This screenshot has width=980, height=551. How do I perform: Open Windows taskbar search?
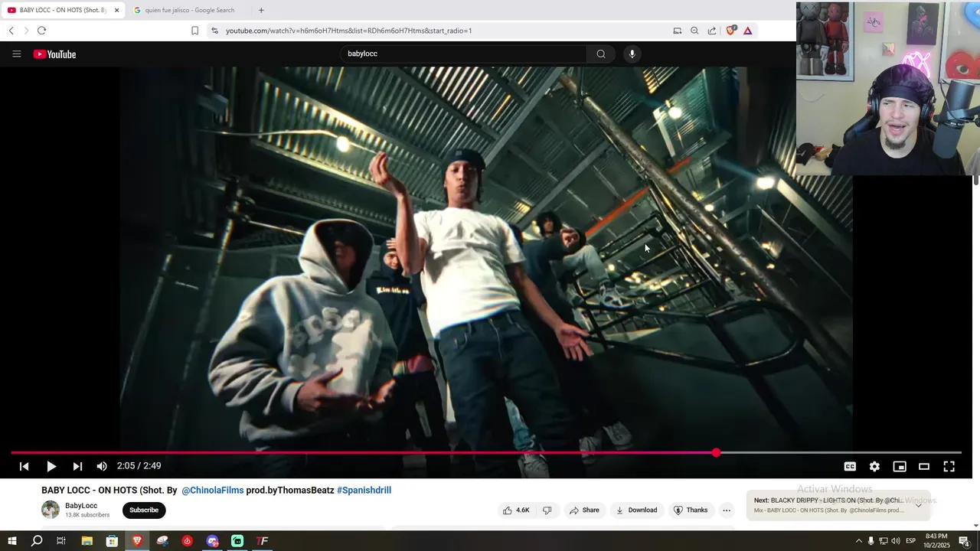pos(37,541)
